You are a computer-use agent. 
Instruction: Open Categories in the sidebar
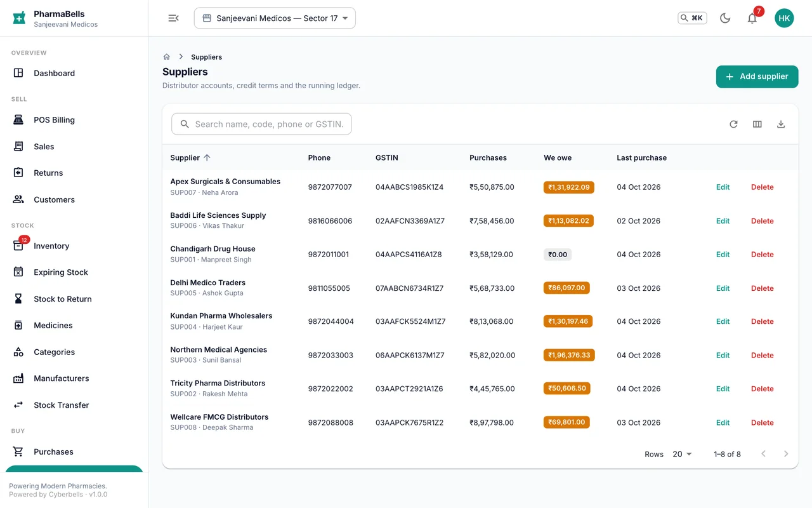pyautogui.click(x=74, y=352)
